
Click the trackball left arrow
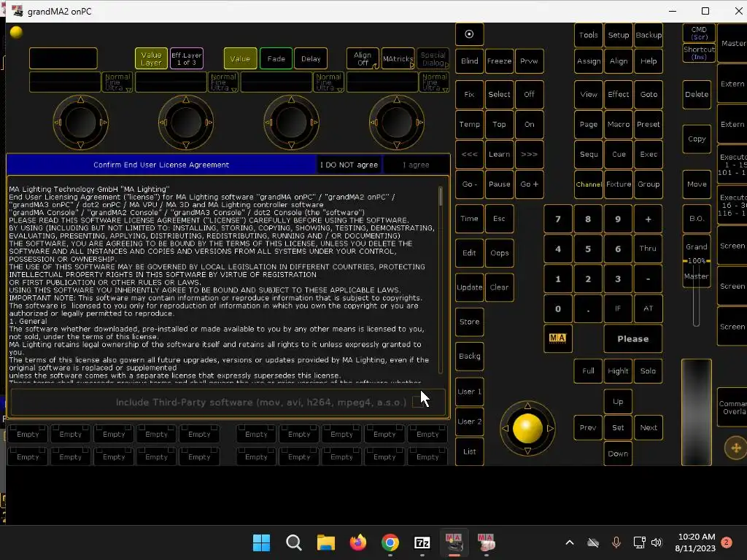(x=505, y=428)
